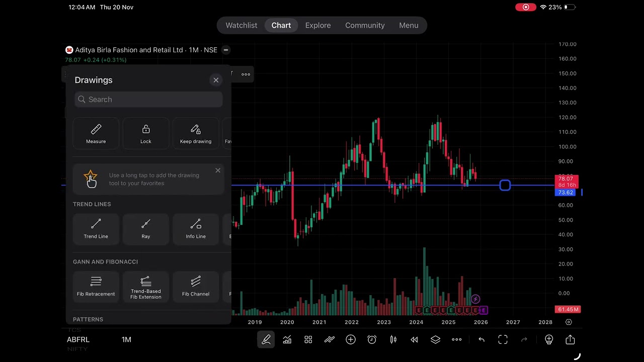Redo the last undone action
Viewport: 644px width, 362px height.
click(x=524, y=340)
